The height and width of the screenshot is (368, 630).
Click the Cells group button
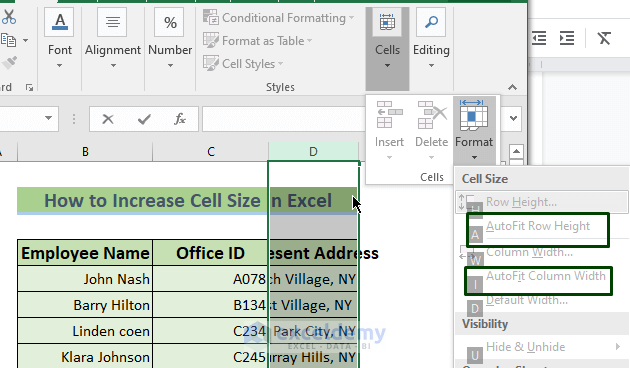pos(387,48)
